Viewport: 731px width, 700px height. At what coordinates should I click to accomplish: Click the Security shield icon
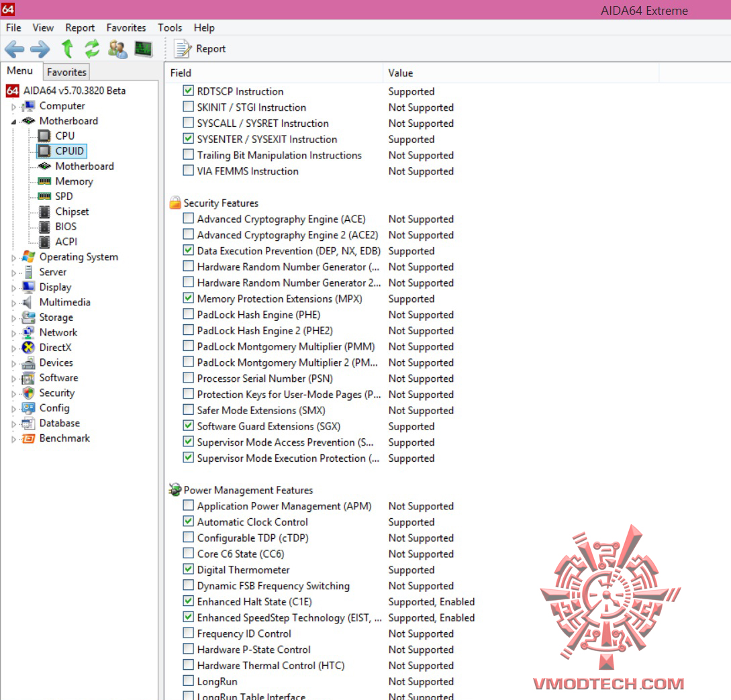tap(28, 393)
